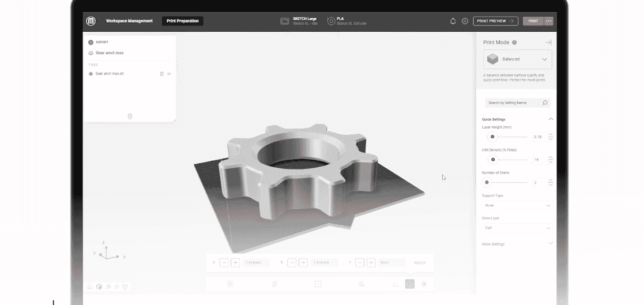
Task: Click the Print Preview button
Action: click(x=495, y=21)
